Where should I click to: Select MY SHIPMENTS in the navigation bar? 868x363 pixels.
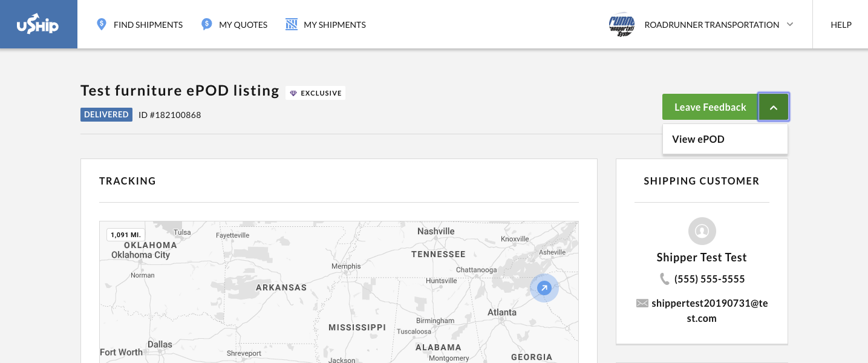click(334, 25)
